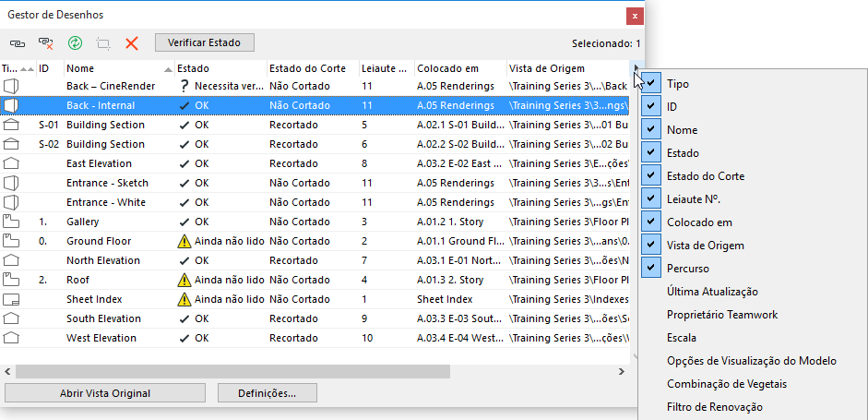Sort by the ID column header

pos(51,68)
